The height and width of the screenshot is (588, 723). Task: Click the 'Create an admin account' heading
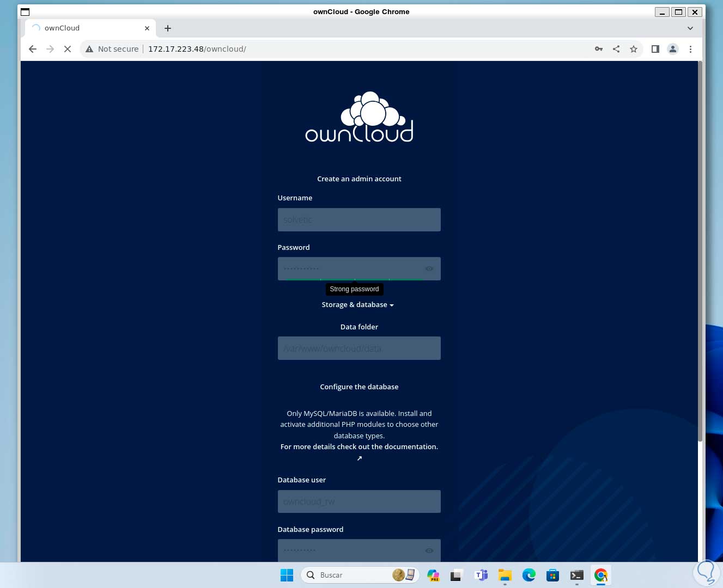359,179
